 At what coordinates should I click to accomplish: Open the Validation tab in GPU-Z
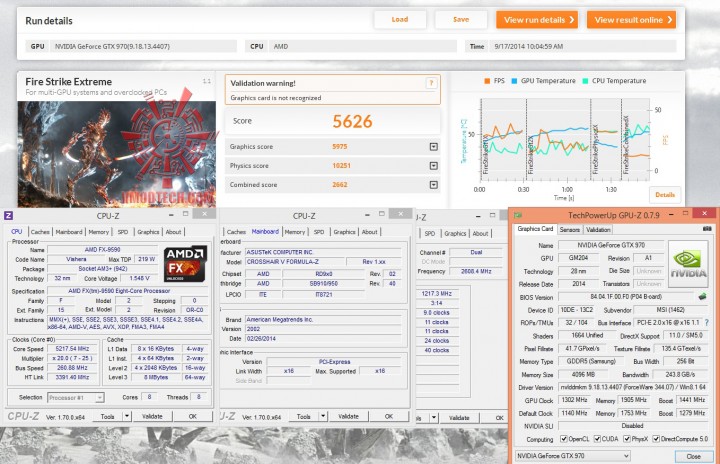pyautogui.click(x=598, y=229)
